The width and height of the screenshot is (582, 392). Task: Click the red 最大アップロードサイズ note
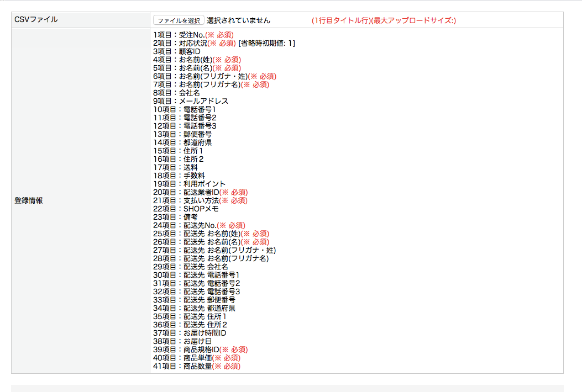[x=384, y=20]
